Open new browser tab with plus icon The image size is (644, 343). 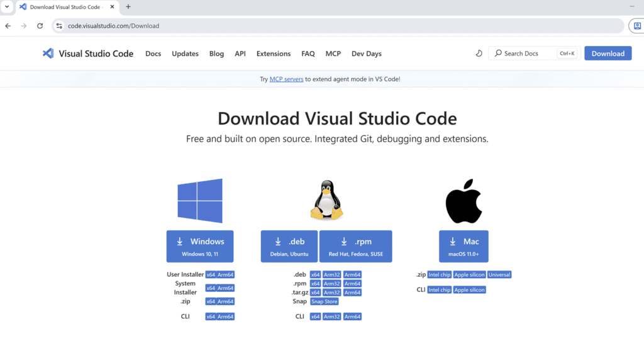coord(128,6)
